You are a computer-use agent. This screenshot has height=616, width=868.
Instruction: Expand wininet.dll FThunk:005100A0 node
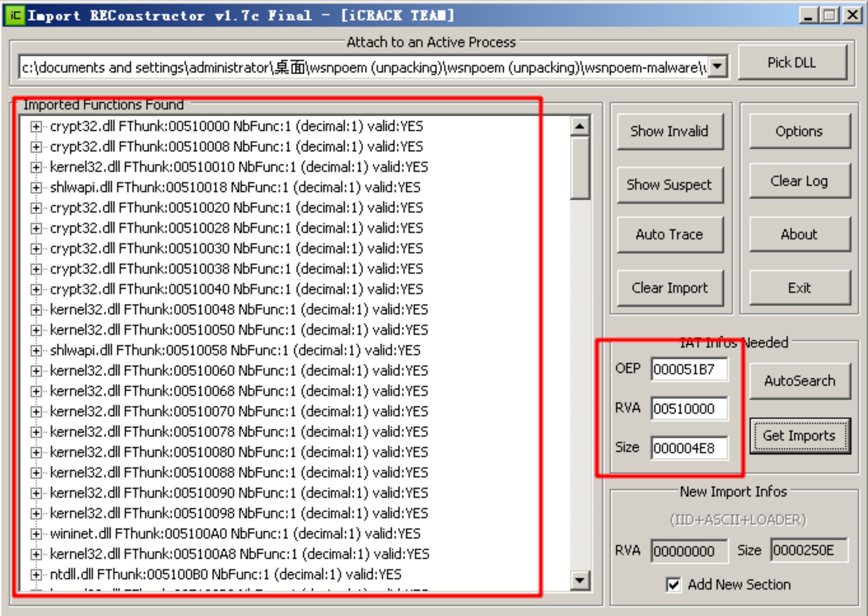click(x=36, y=534)
